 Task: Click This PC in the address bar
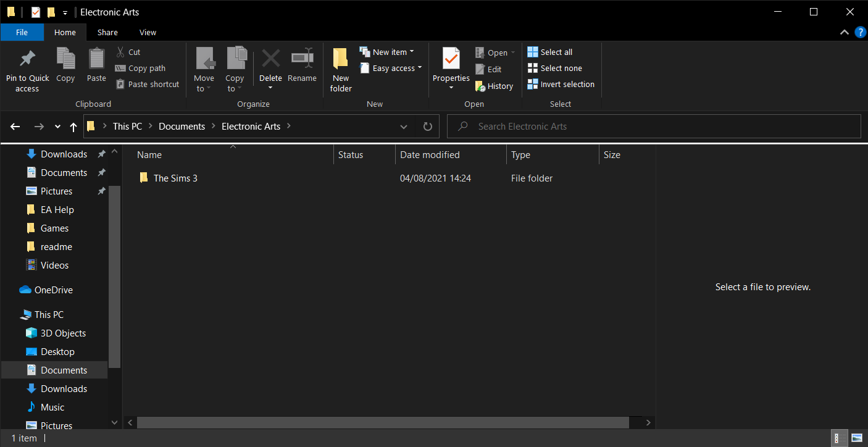tap(127, 127)
